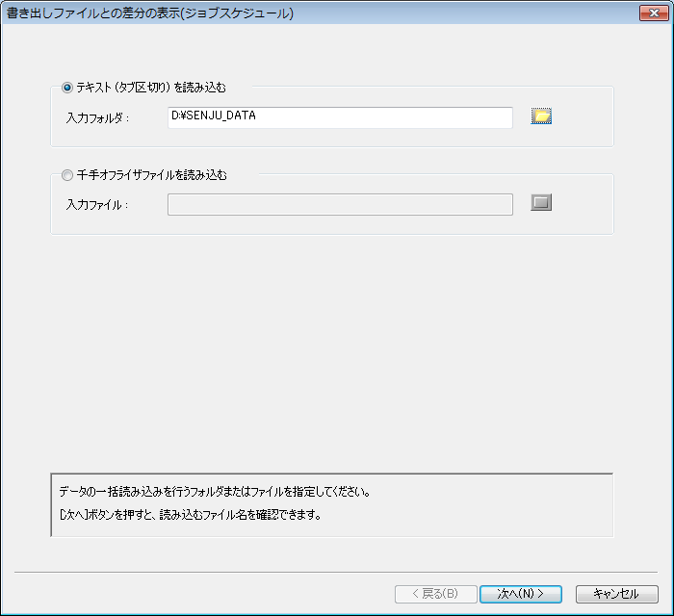This screenshot has width=674, height=616.
Task: Select テキスト(タブ区切り)を読み込む radio button
Action: click(x=67, y=88)
